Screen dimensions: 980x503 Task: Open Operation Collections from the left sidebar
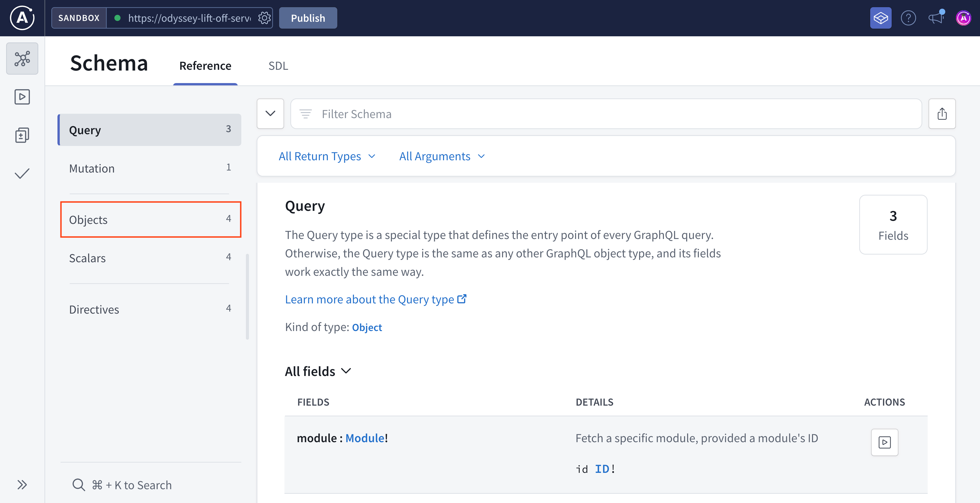[x=22, y=135]
